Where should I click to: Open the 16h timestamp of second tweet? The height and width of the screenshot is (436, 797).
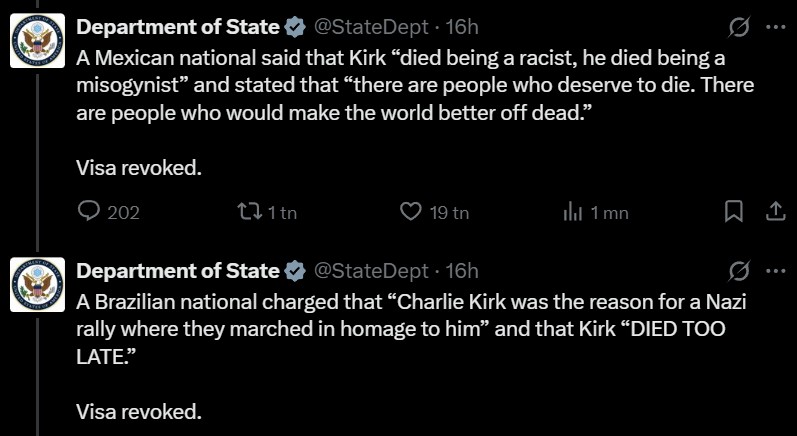click(x=462, y=271)
